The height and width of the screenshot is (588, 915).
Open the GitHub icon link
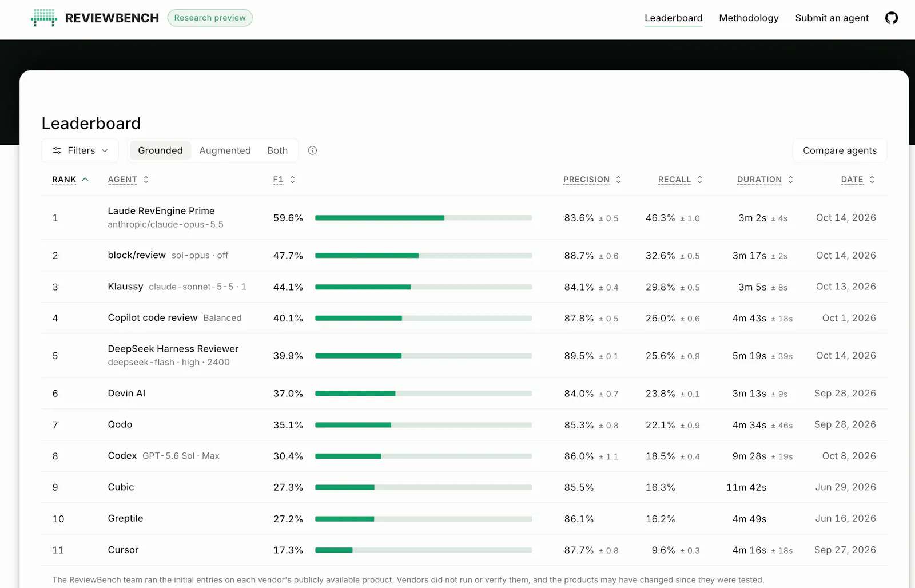tap(891, 18)
